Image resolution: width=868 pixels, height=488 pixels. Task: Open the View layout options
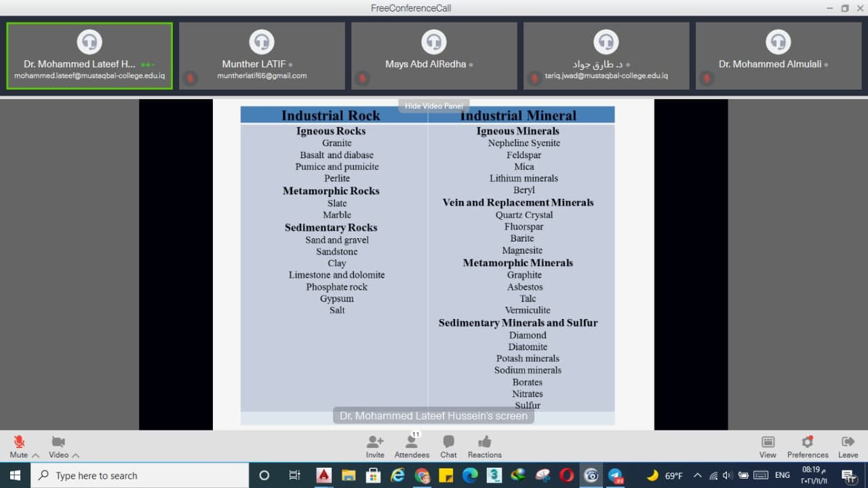tap(768, 442)
